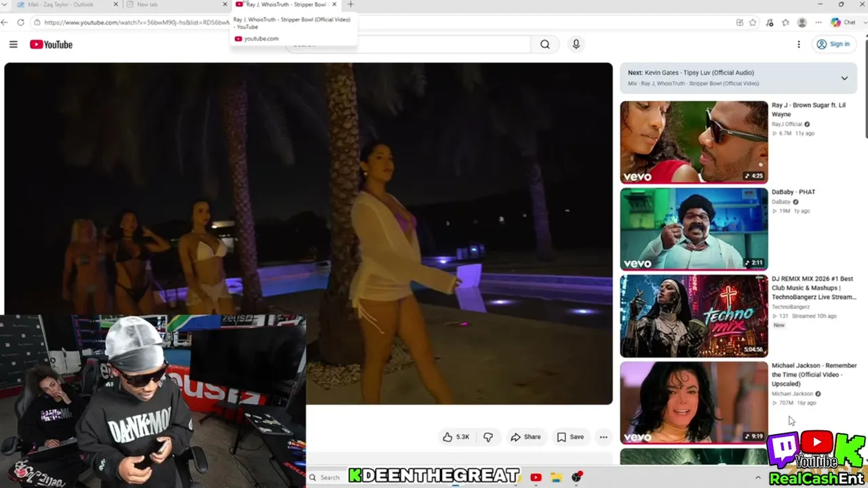This screenshot has width=868, height=488.
Task: Bookmark this page with the star icon
Action: pos(753,22)
